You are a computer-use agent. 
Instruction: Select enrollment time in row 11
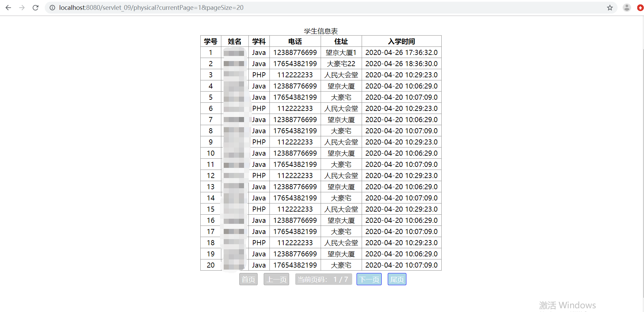tap(402, 164)
